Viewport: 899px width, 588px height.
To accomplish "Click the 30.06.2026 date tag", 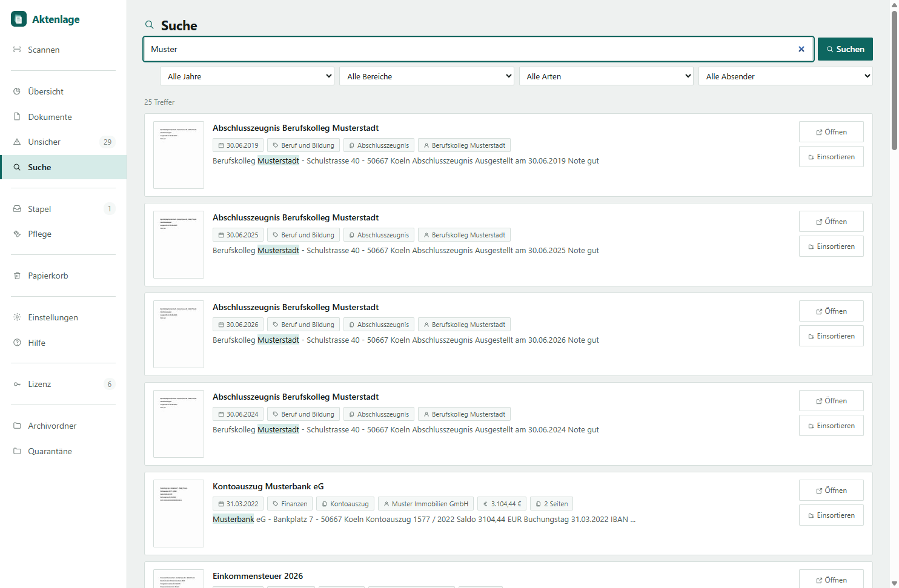I will coord(238,325).
